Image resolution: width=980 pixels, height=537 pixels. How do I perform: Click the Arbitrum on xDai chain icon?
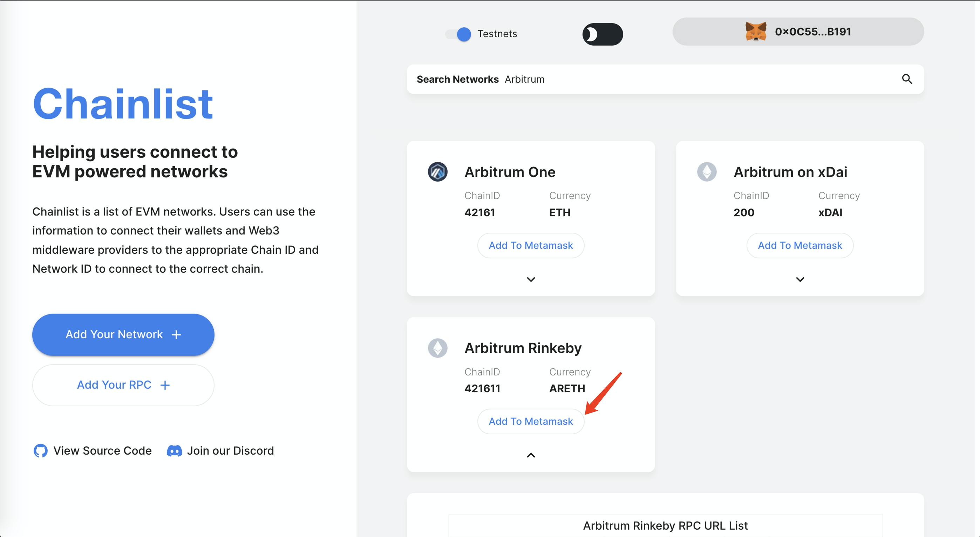pyautogui.click(x=707, y=172)
